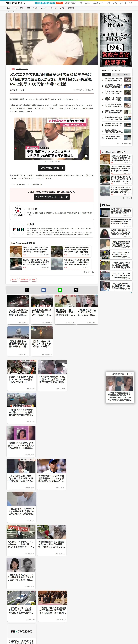The height and width of the screenshot is (644, 138).
Task: Open ギャラリーページはこちら（16枚） button
Action: (52, 197)
